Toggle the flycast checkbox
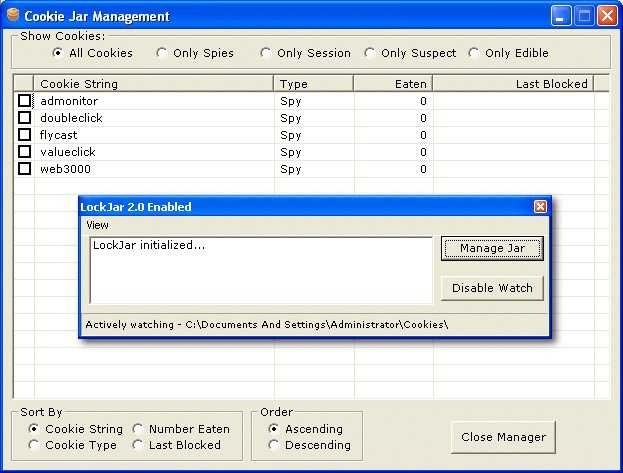Screen dimensions: 623x473 (24, 135)
